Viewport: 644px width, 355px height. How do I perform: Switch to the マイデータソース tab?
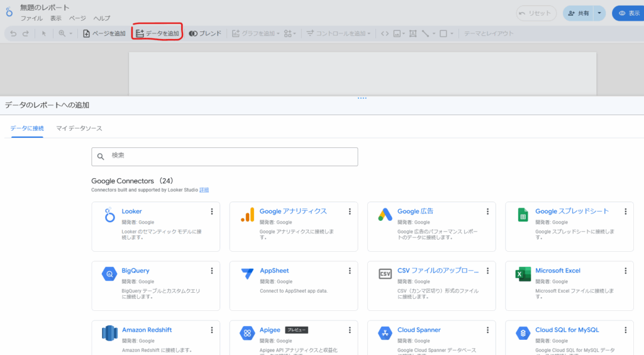click(79, 128)
